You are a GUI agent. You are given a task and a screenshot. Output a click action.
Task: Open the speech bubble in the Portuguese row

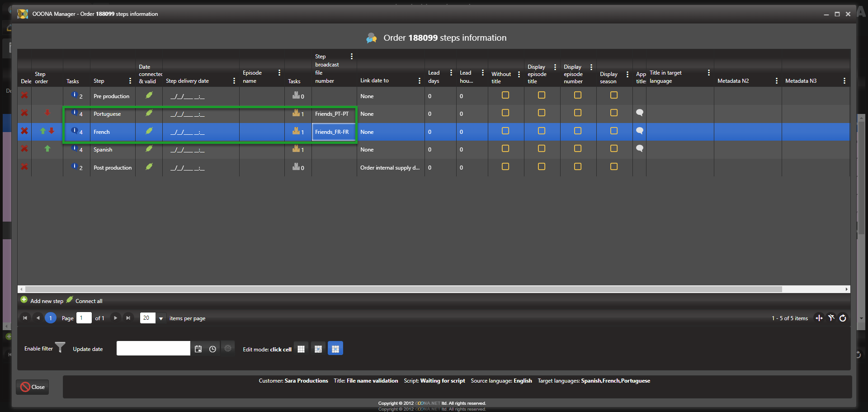point(639,113)
